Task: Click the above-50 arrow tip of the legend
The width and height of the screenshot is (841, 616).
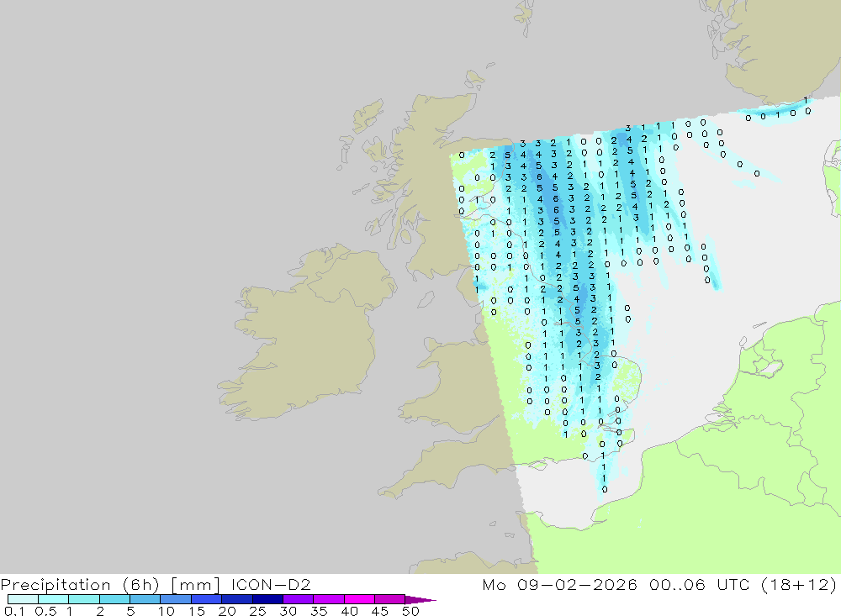Action: tap(420, 600)
